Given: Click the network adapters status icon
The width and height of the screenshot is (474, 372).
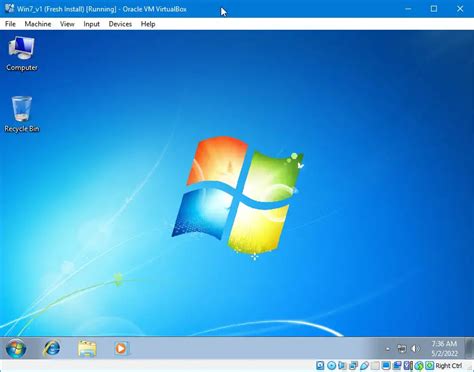Looking at the screenshot, I should tap(353, 366).
